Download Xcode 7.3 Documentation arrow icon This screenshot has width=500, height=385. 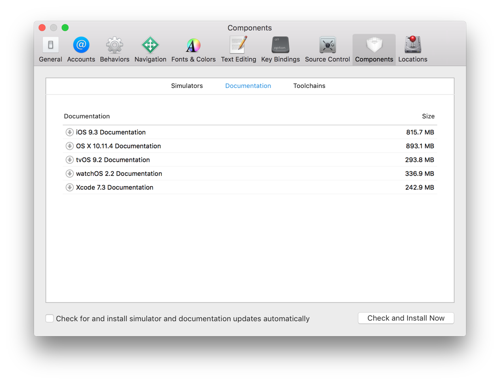point(69,187)
